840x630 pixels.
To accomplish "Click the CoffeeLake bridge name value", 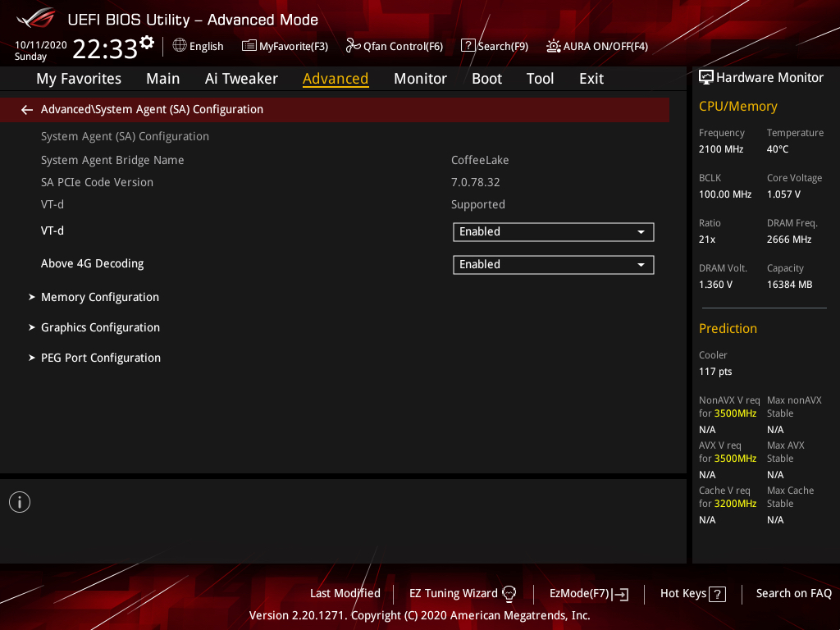I will coord(480,160).
